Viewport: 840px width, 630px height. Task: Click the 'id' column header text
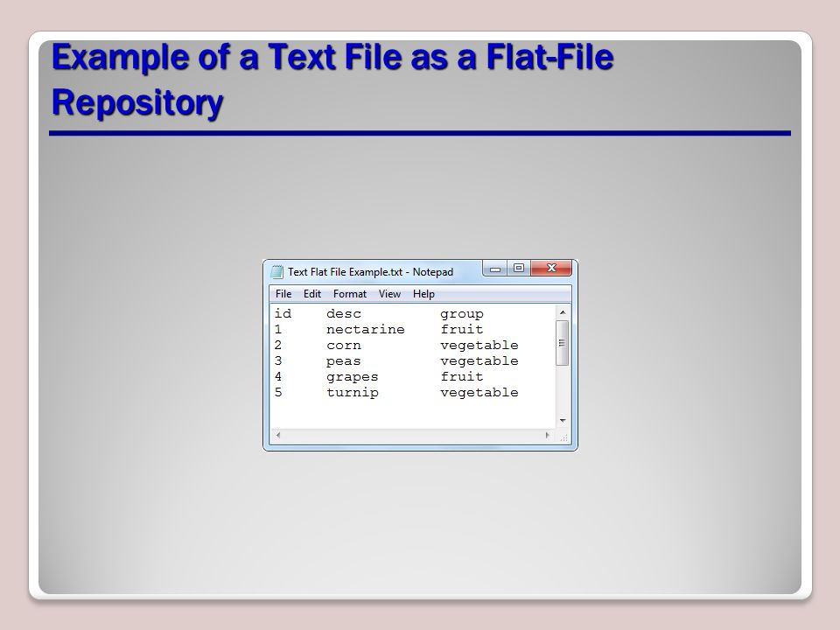(x=283, y=313)
